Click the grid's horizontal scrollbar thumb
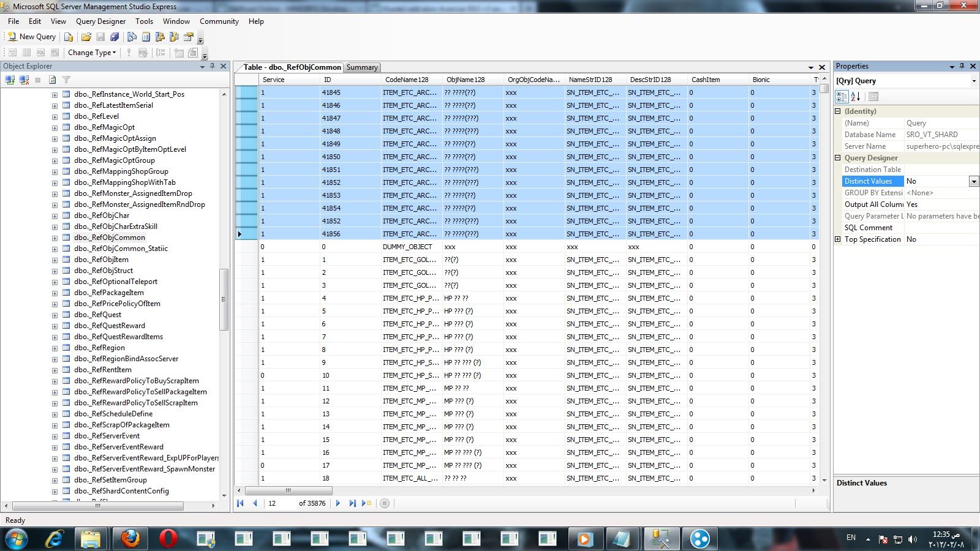The image size is (980, 551). [x=288, y=490]
